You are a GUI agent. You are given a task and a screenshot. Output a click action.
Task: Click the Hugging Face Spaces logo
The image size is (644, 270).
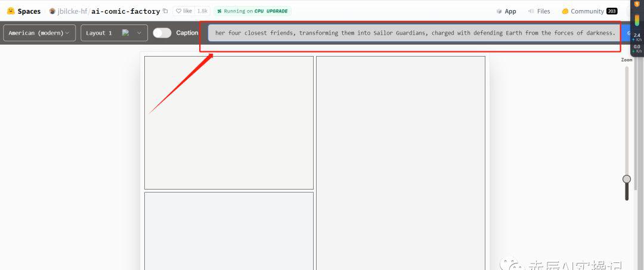click(11, 11)
